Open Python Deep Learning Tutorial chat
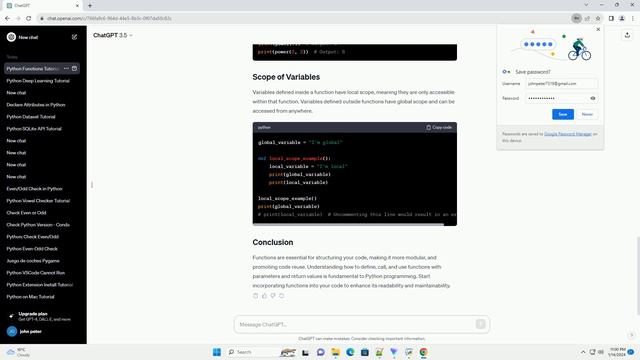Screen dimensions: 640x360 click(x=38, y=81)
